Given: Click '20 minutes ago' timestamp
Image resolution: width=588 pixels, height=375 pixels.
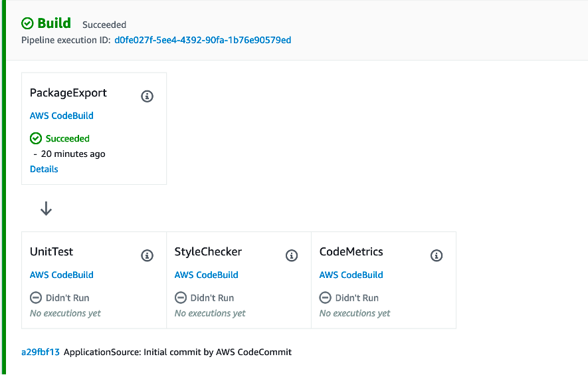Looking at the screenshot, I should click(x=73, y=154).
